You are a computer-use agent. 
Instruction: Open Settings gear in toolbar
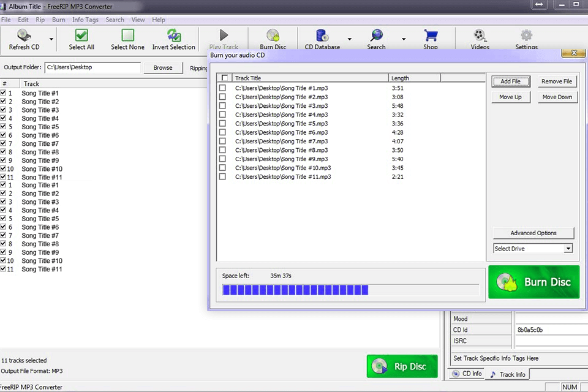pos(526,36)
